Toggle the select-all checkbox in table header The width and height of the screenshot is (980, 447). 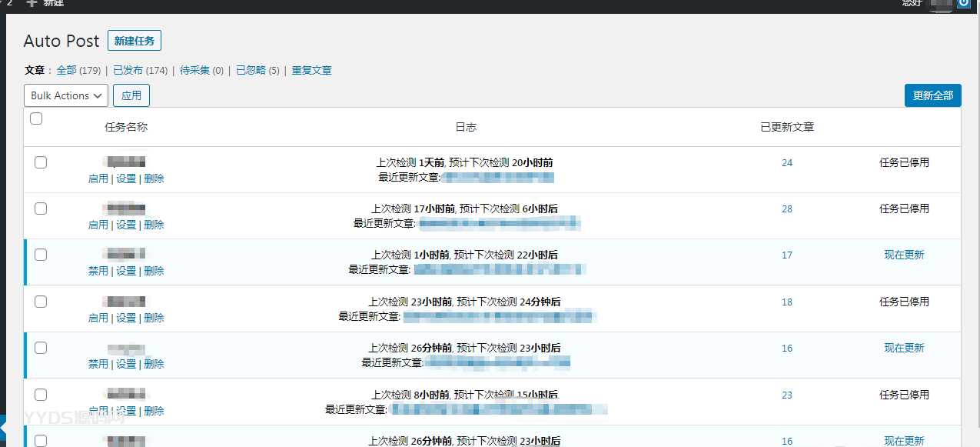pyautogui.click(x=36, y=118)
